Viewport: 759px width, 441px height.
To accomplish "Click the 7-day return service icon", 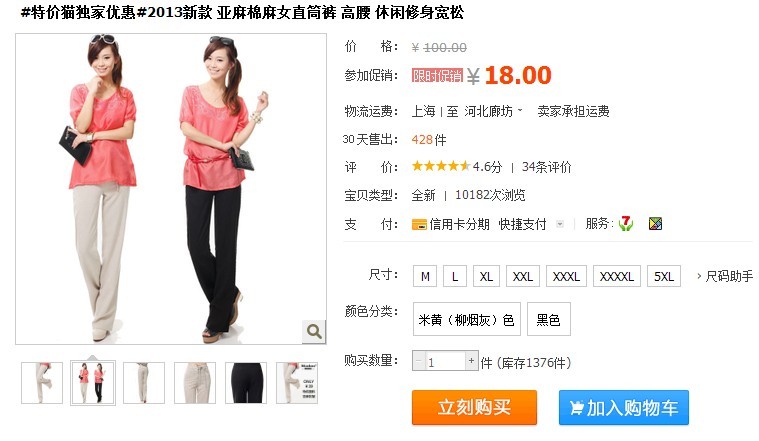I will [625, 224].
